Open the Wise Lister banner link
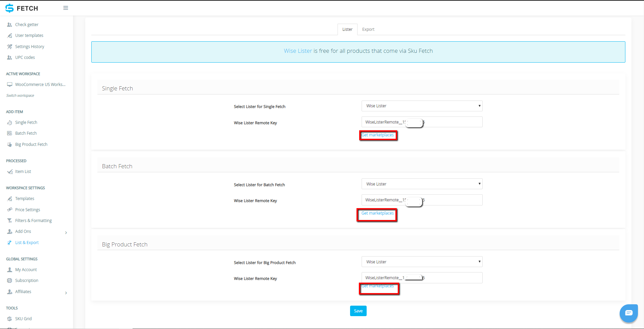Screen dimensions: 644x329 pyautogui.click(x=298, y=51)
